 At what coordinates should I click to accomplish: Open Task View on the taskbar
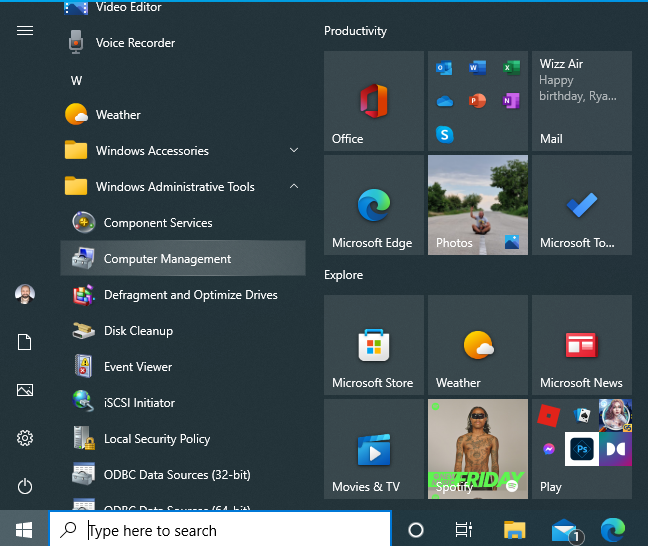tap(464, 529)
